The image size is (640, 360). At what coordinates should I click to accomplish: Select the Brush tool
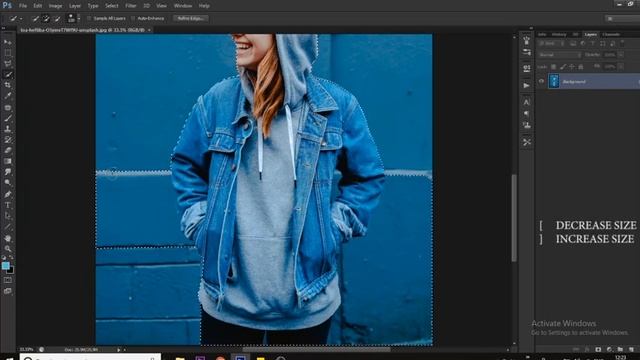pos(8,118)
